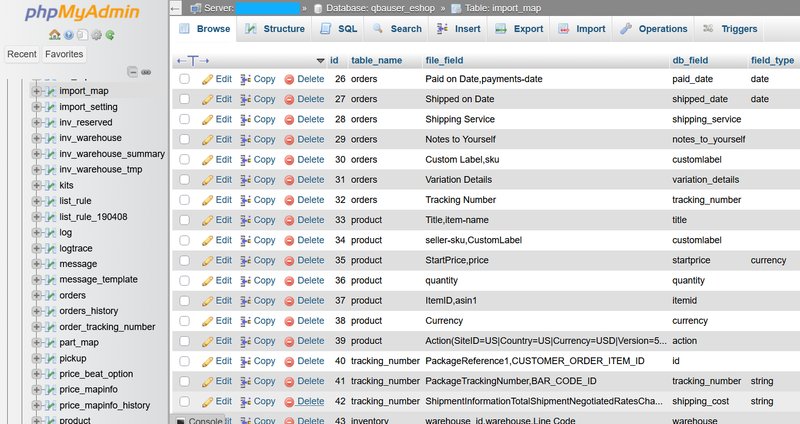Click the Copy icon for row 30
The width and height of the screenshot is (800, 424).
[x=246, y=160]
